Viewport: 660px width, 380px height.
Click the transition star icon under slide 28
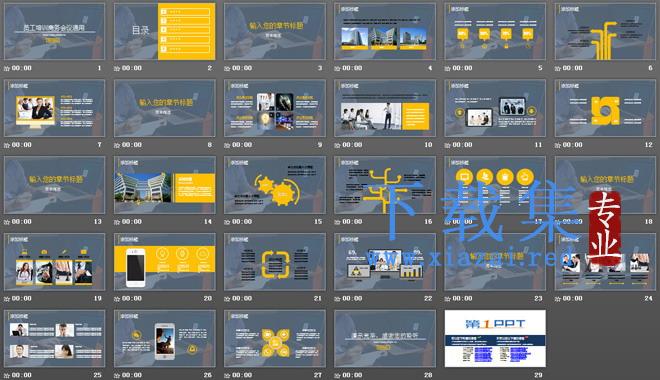(337, 375)
